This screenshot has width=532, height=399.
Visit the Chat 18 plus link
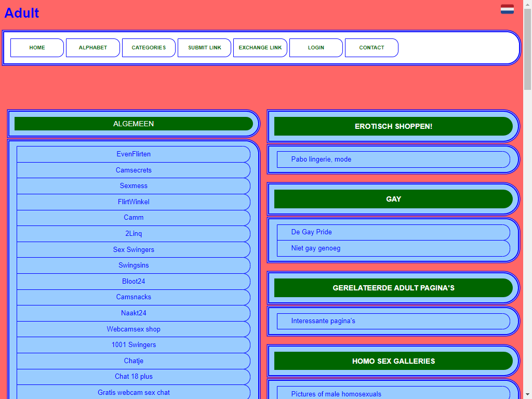(x=134, y=376)
